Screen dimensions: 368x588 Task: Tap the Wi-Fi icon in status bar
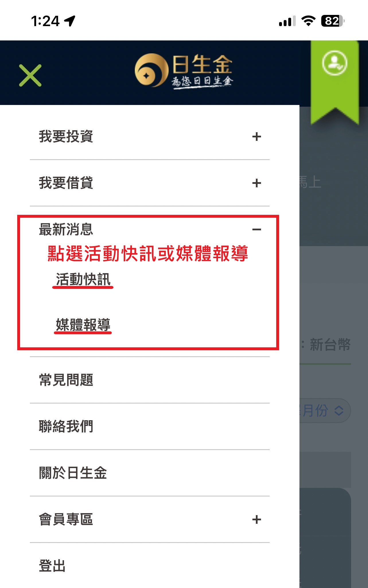tap(308, 21)
